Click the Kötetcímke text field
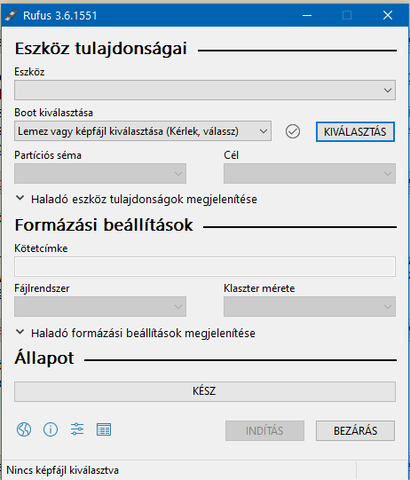The image size is (410, 480). [x=205, y=266]
